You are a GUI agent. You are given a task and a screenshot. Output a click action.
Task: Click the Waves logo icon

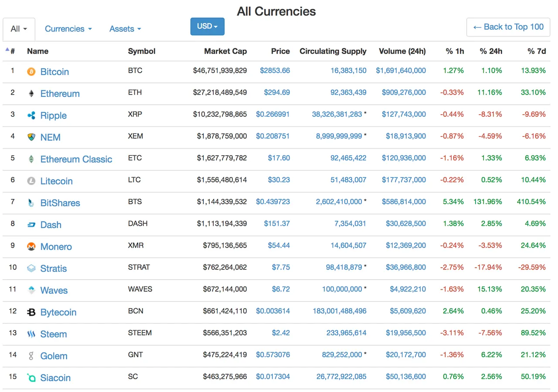31,290
